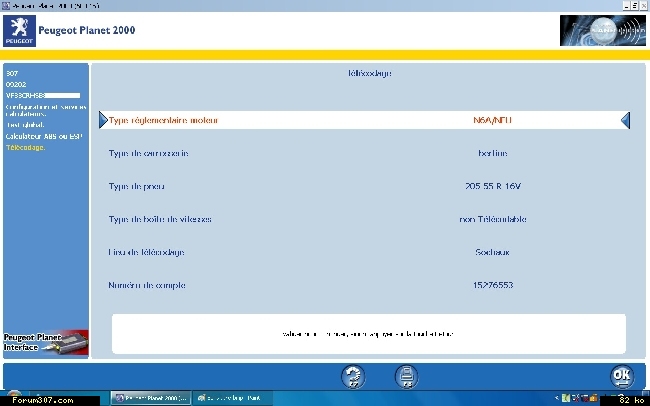
Task: Click the printer icon in bottom bar
Action: [x=406, y=377]
